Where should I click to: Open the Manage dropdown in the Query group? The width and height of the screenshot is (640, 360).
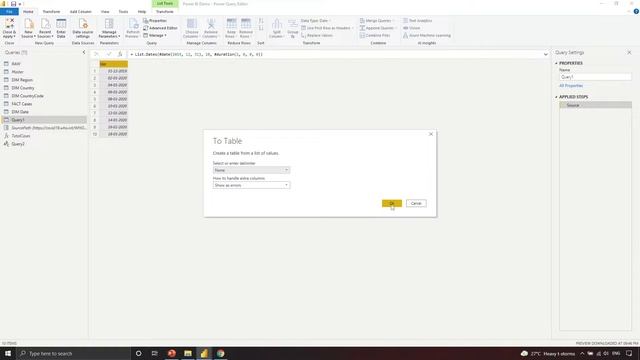pos(155,35)
